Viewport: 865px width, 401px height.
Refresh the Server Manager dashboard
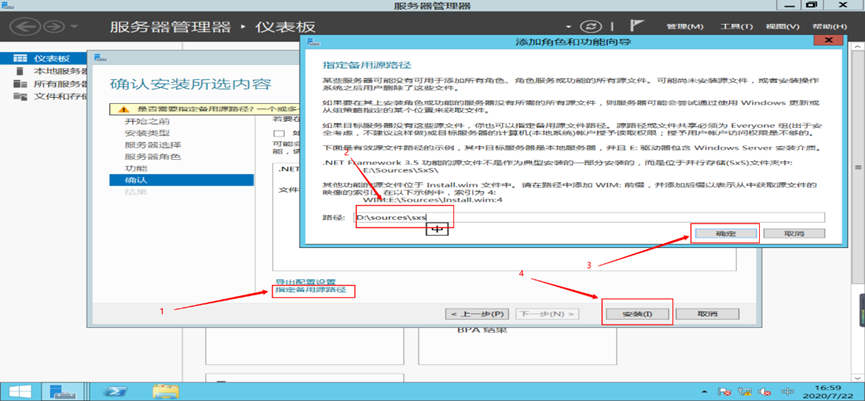pos(590,26)
